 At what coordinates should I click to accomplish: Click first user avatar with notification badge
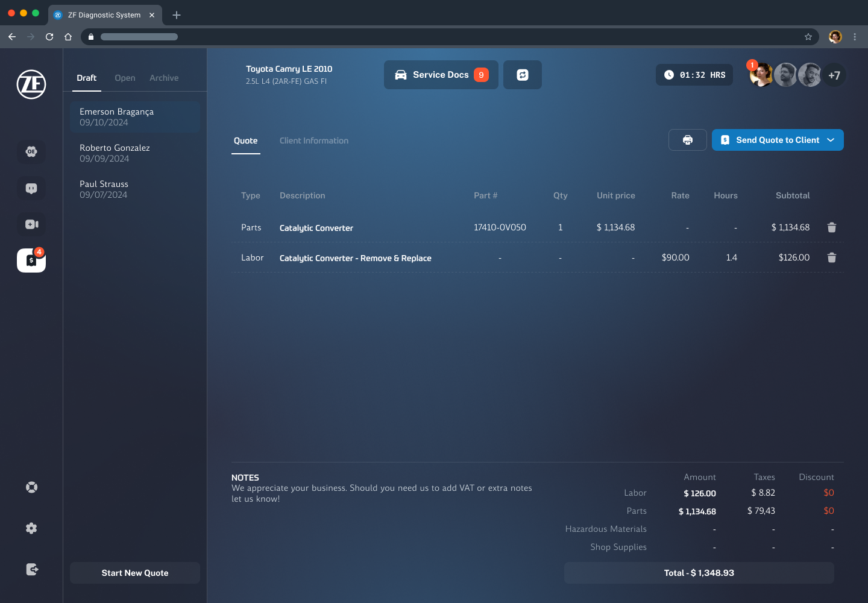tap(761, 75)
